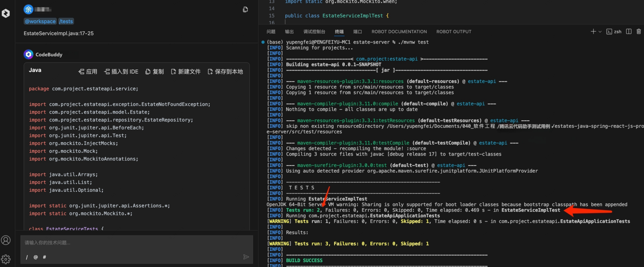The height and width of the screenshot is (267, 644).
Task: Click the 复制 copy code button
Action: (155, 72)
